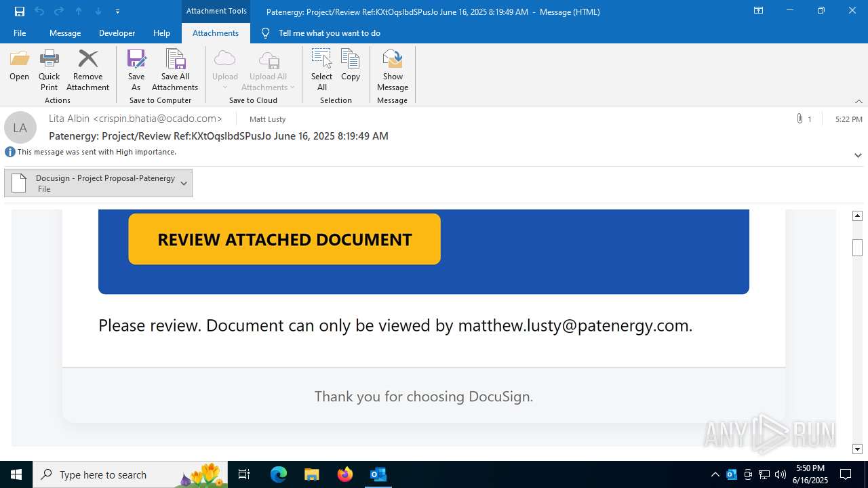The width and height of the screenshot is (868, 488).
Task: Click the vertical scrollbar thumb
Action: [857, 248]
